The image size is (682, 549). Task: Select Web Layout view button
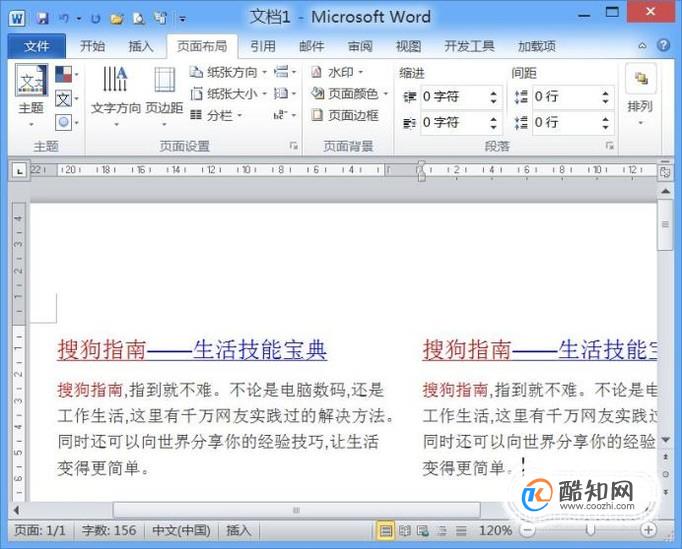(423, 530)
